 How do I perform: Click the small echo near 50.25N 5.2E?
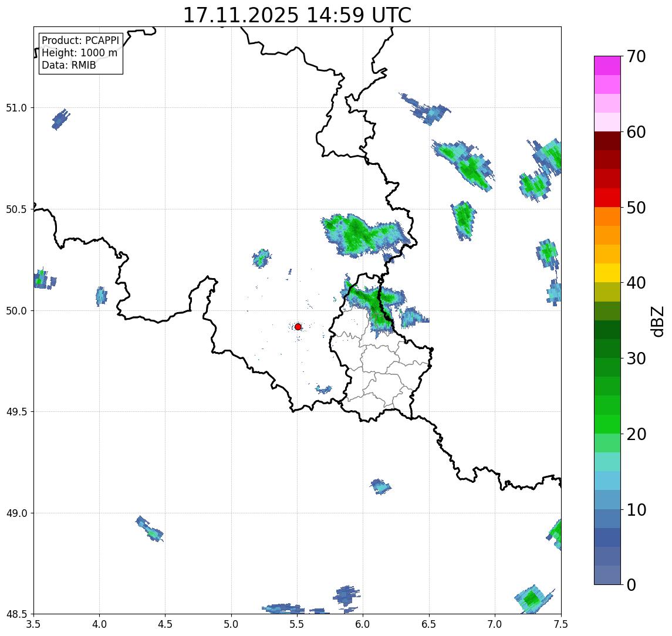(261, 258)
